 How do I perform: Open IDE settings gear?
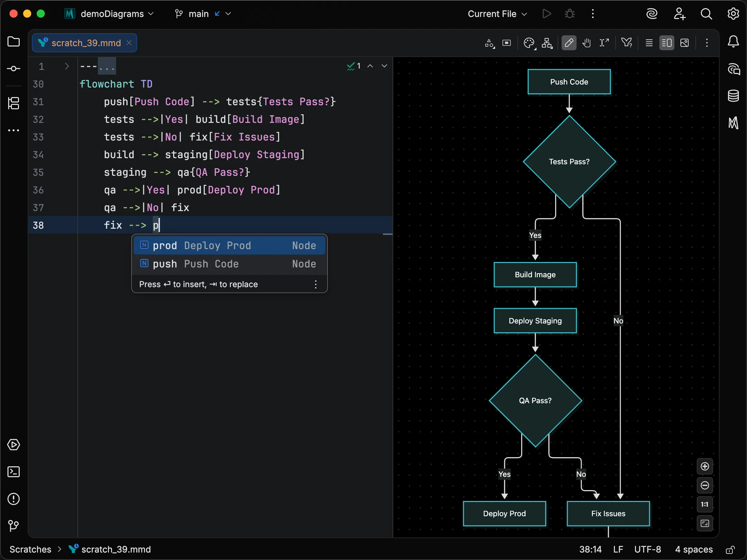733,14
